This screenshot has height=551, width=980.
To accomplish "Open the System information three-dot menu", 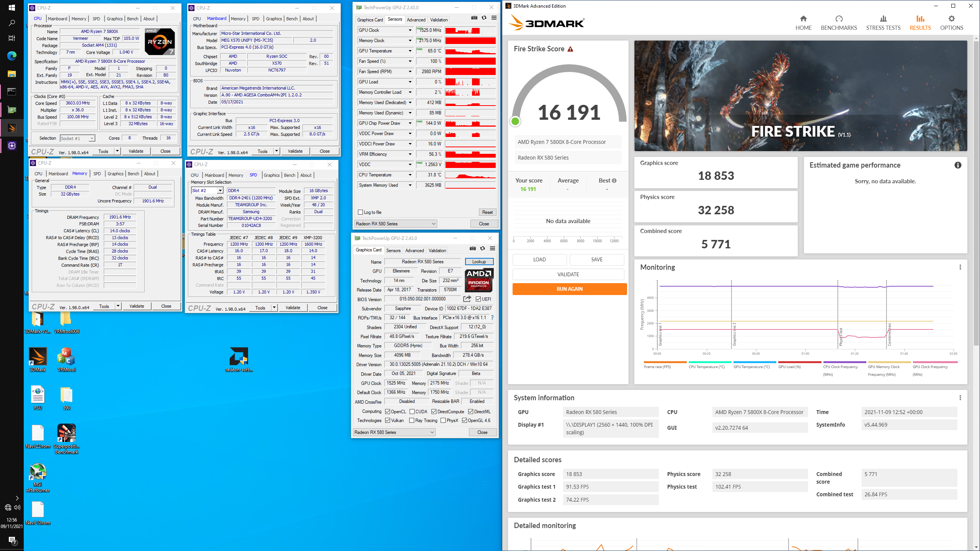I will tap(960, 398).
